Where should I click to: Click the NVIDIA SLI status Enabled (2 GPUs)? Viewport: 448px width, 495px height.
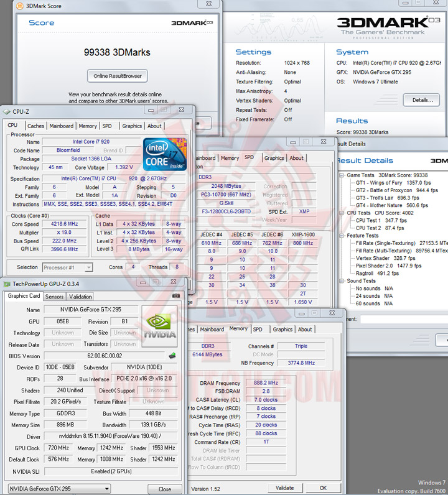point(111,471)
